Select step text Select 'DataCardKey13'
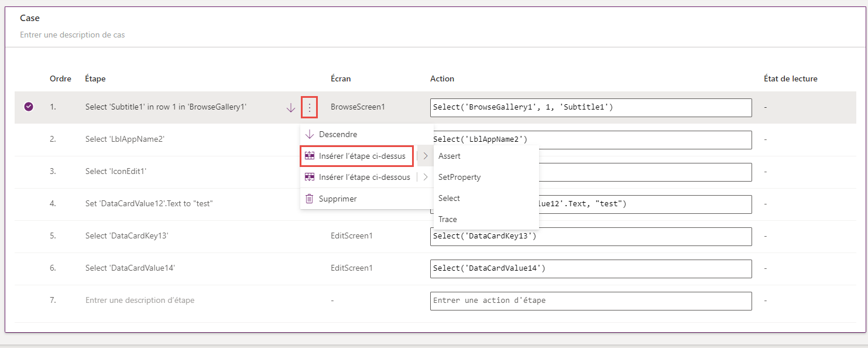This screenshot has height=348, width=868. [x=127, y=236]
